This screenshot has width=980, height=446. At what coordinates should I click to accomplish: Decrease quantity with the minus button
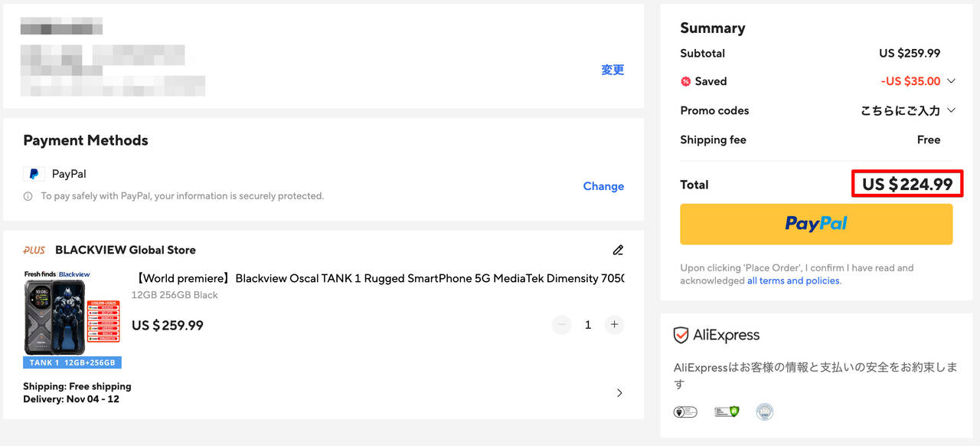tap(562, 325)
